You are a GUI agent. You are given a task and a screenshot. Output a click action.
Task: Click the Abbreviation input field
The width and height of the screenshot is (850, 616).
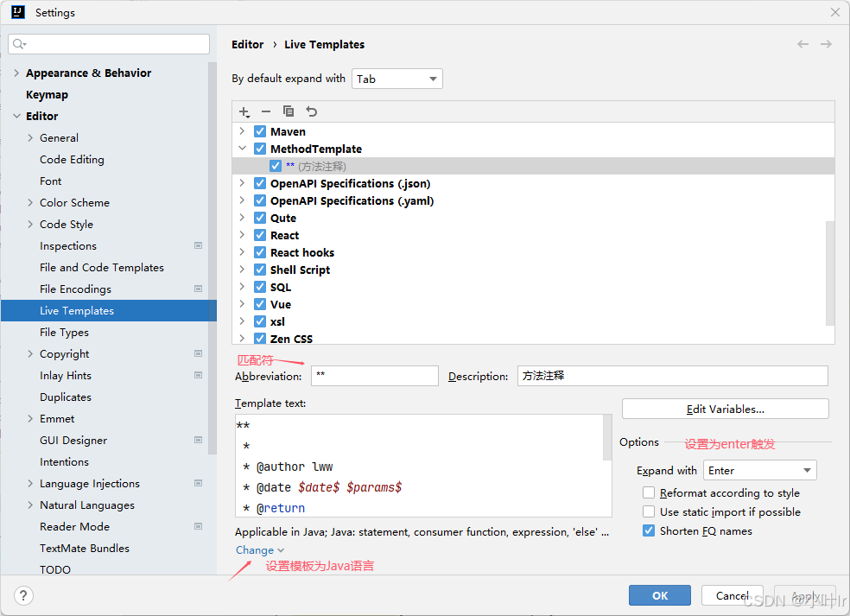coord(375,376)
